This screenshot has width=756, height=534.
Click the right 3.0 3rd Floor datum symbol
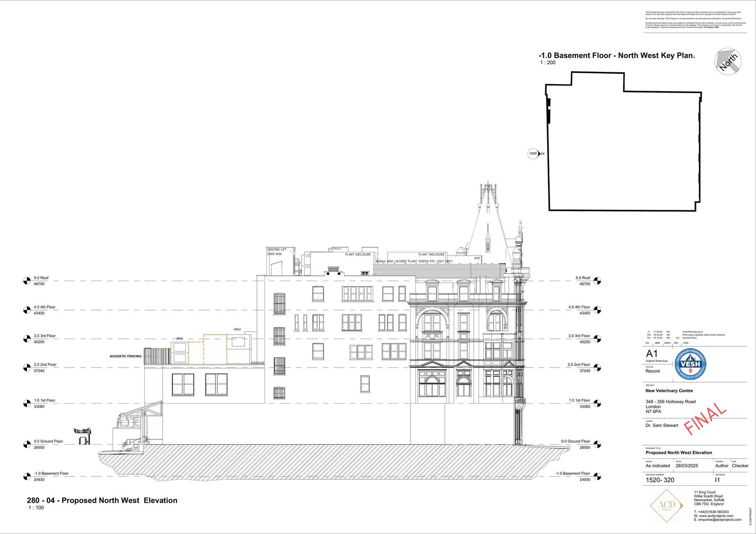[x=598, y=339]
